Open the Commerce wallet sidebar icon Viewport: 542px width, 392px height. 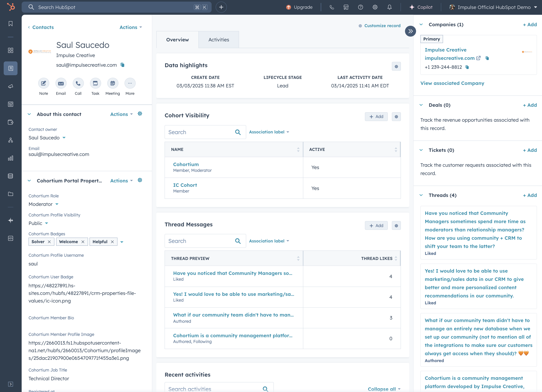[11, 122]
